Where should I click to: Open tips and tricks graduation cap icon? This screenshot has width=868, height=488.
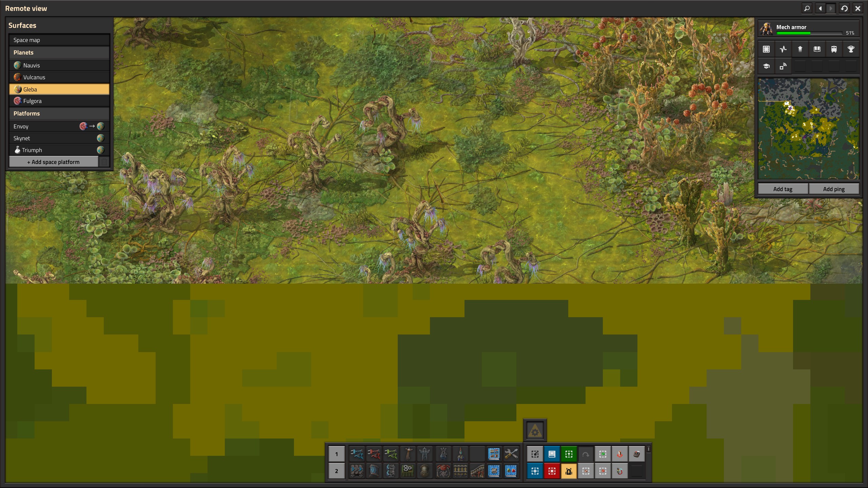(766, 66)
